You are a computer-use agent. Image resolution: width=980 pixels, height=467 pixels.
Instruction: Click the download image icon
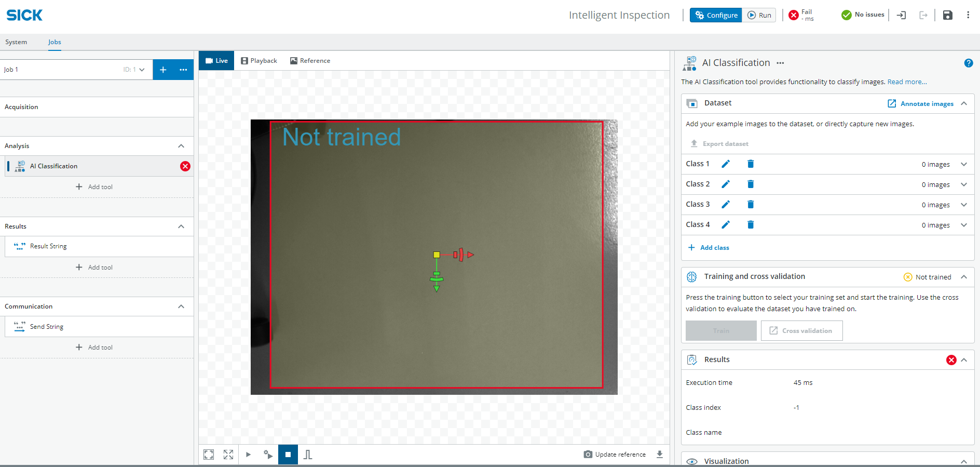660,455
